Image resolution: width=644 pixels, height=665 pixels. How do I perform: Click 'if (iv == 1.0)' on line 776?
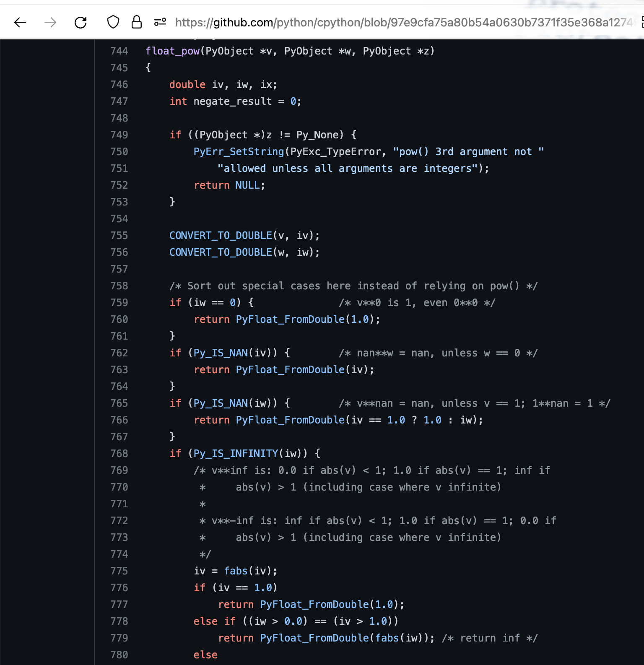click(236, 588)
